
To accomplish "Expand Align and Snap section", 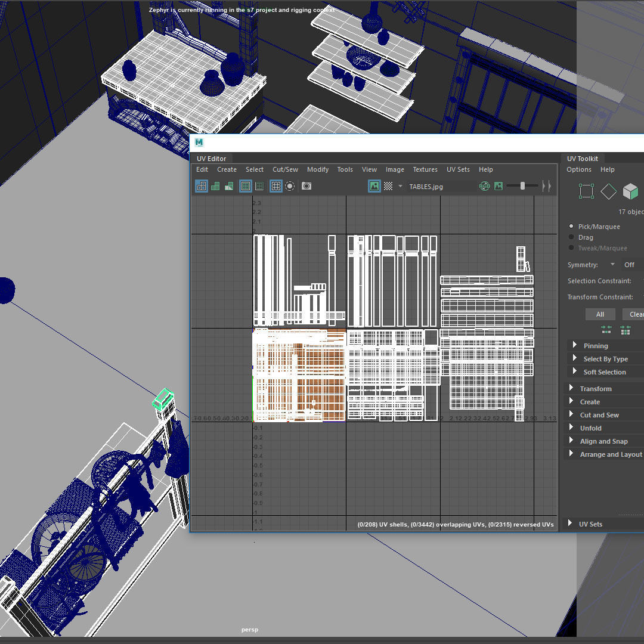I will tap(571, 440).
